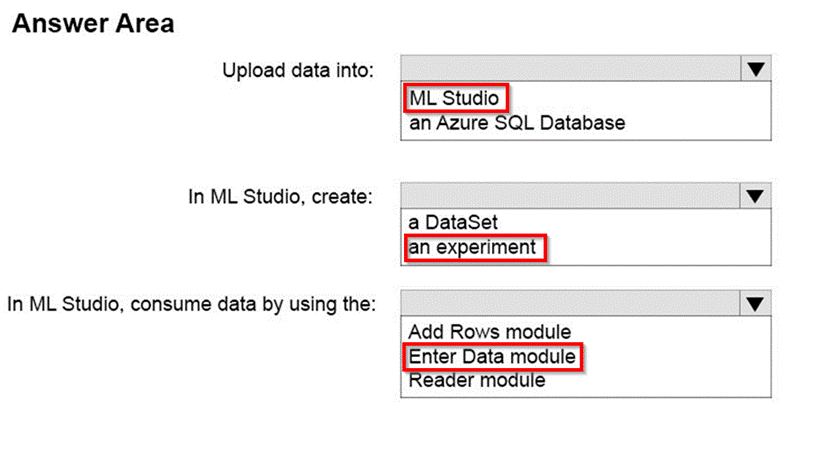Select the 'Enter Data module' option
Image resolution: width=840 pixels, height=463 pixels.
pos(492,356)
